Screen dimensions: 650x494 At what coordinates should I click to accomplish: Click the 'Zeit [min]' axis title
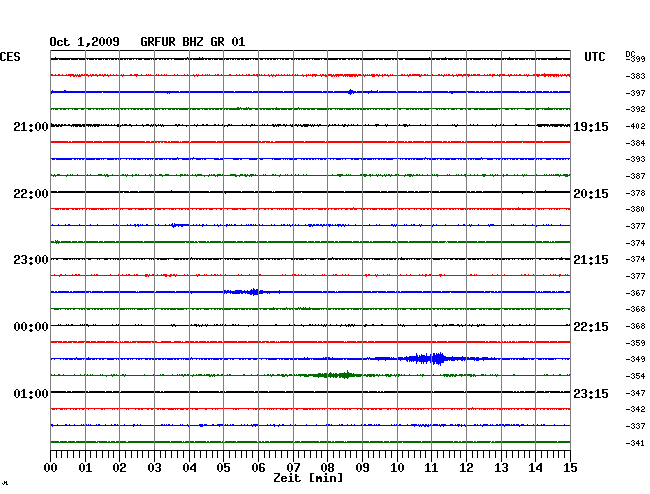click(308, 478)
